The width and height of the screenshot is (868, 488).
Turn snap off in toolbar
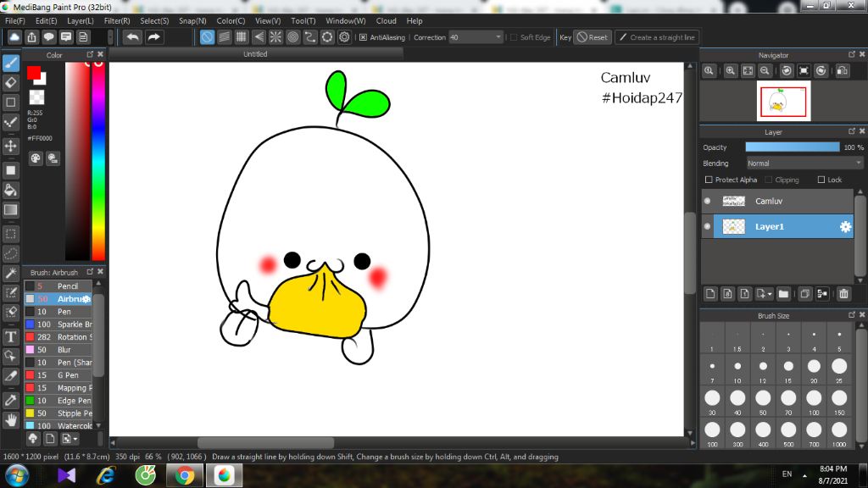click(x=207, y=37)
